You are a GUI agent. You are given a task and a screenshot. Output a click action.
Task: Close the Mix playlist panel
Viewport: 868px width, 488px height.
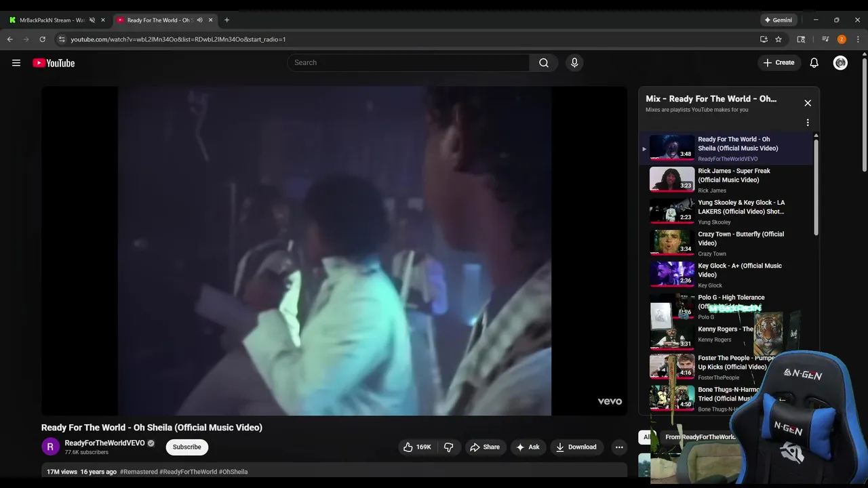click(808, 103)
